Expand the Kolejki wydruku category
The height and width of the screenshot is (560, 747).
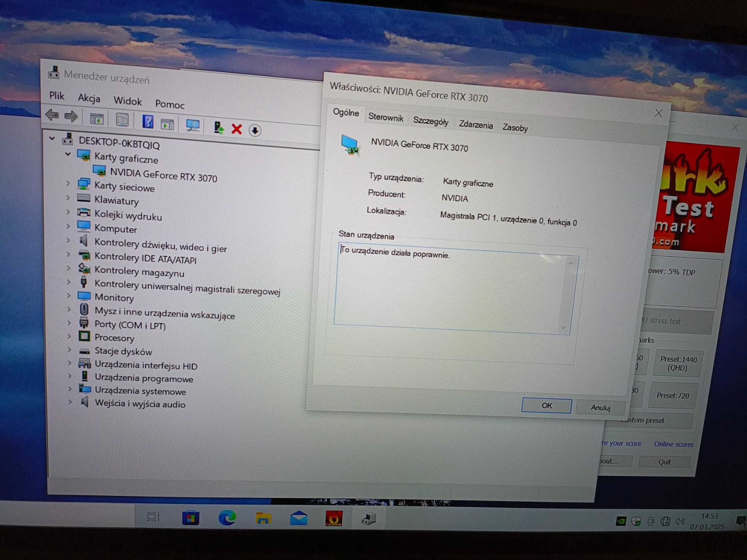68,212
